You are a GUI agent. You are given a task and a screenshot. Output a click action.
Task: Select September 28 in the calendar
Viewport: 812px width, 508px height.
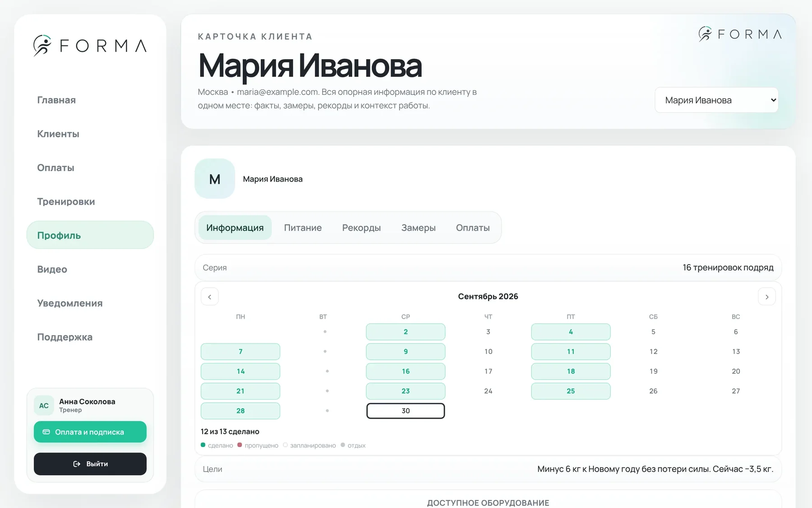(240, 411)
